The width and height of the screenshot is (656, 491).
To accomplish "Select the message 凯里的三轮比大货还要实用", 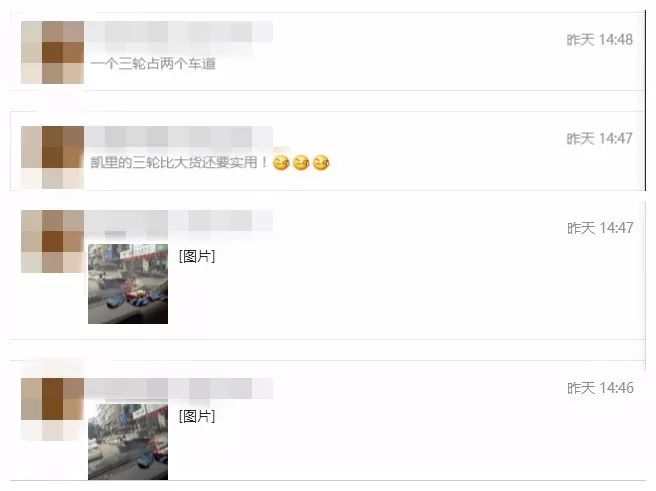I will pos(179,162).
